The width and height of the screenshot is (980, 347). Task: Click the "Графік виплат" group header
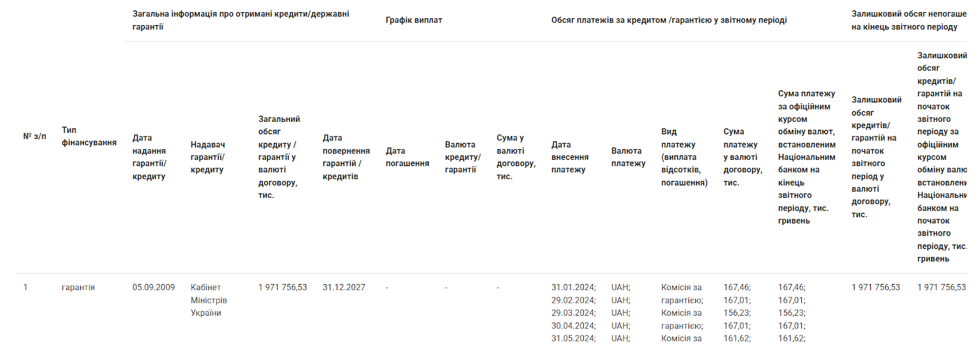[414, 20]
